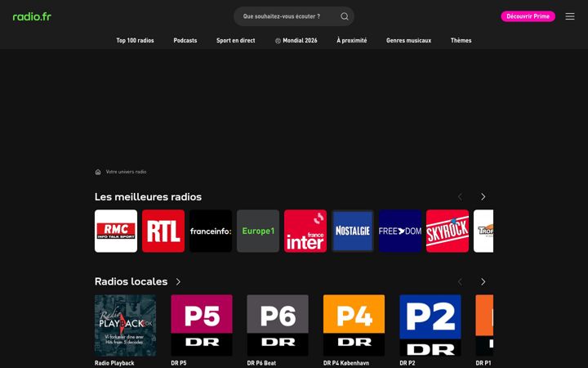Open the hamburger menu
The width and height of the screenshot is (588, 368).
click(x=570, y=16)
